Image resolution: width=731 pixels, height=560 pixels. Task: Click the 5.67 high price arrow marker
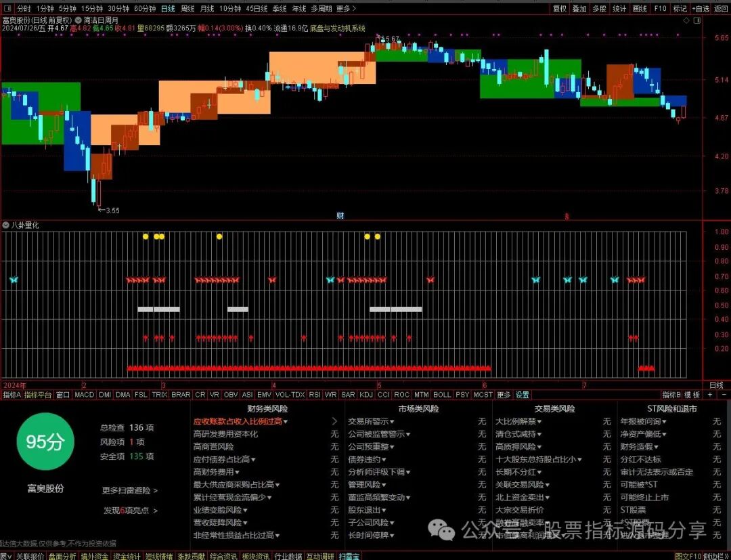pyautogui.click(x=389, y=39)
